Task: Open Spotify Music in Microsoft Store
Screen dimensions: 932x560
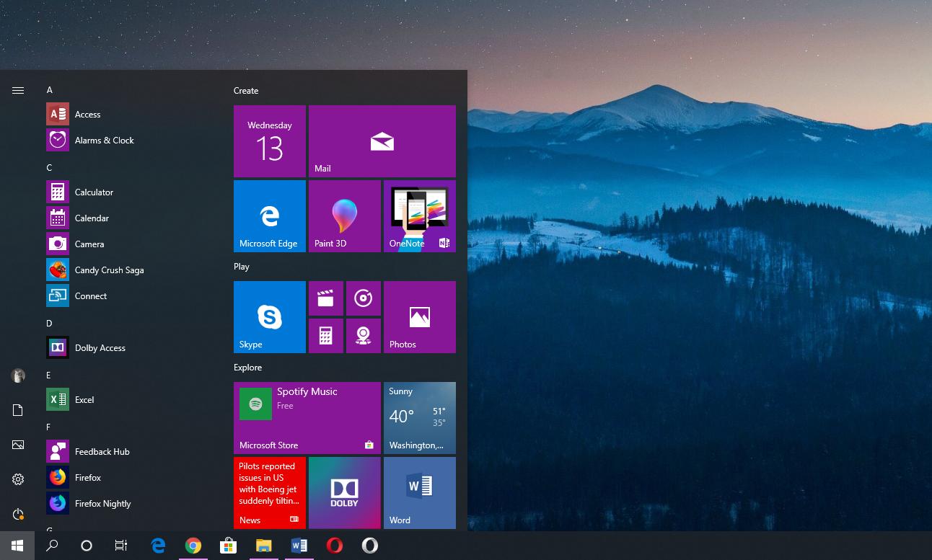Action: coord(307,417)
